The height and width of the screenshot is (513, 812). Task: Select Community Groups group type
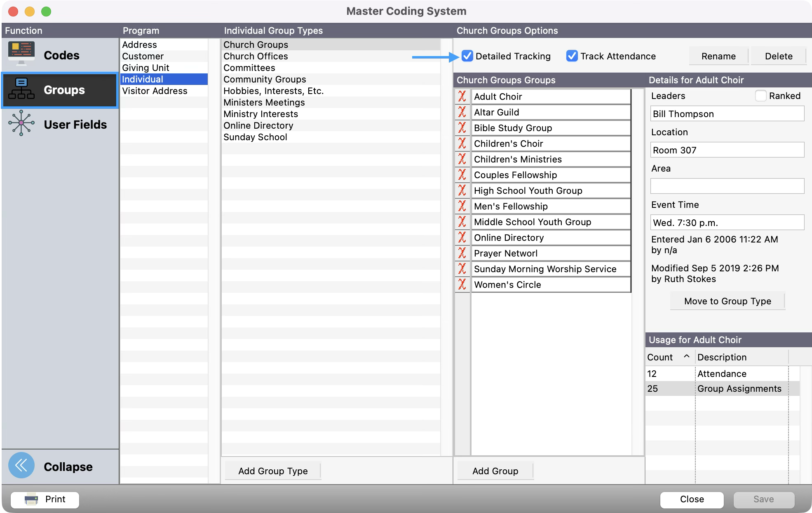point(331,79)
